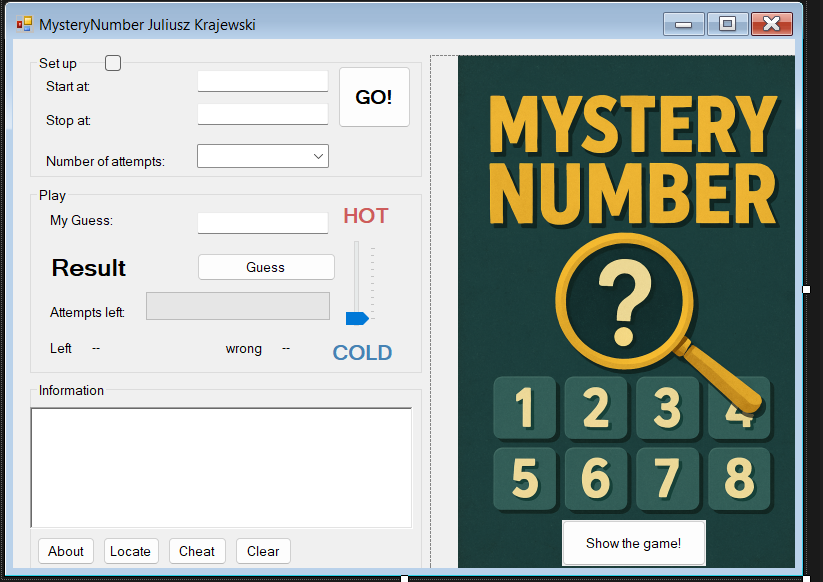Screen dimensions: 823x582
Task: Click the 'Left' label text
Action: (61, 348)
